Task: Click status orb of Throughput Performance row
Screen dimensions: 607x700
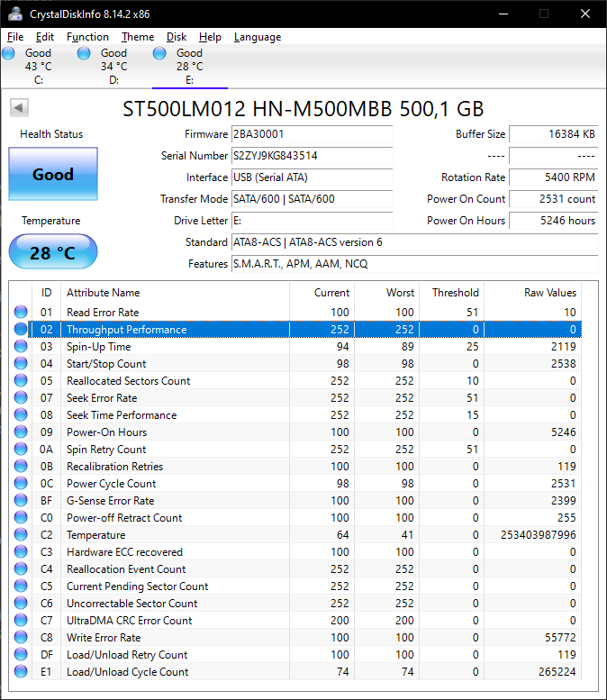Action: click(x=21, y=329)
